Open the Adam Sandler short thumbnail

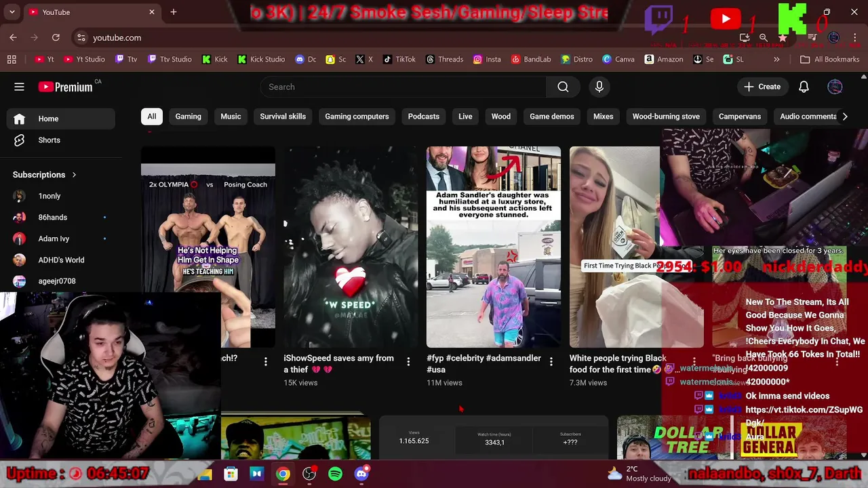pos(494,247)
